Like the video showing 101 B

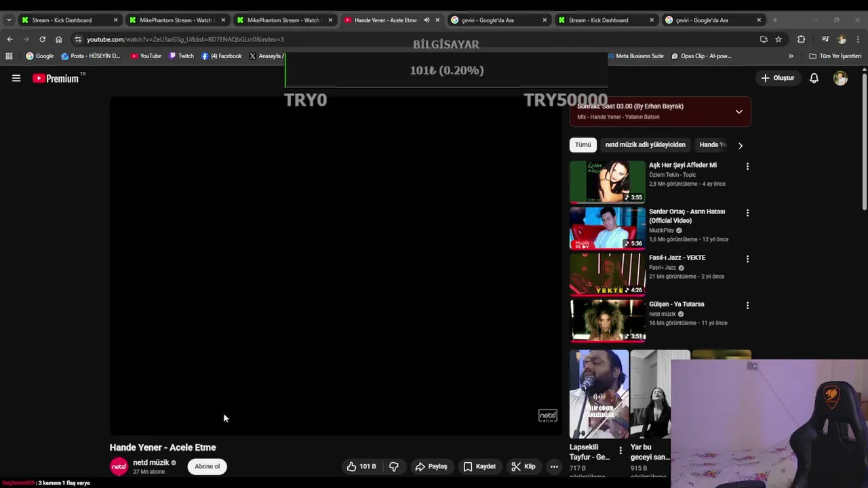361,466
